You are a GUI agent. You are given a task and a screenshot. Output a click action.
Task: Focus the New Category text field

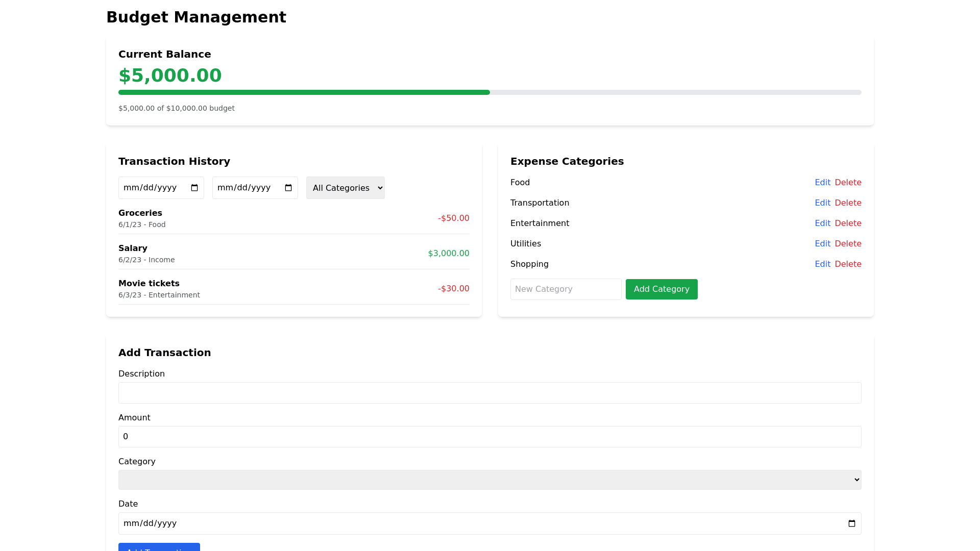point(566,289)
